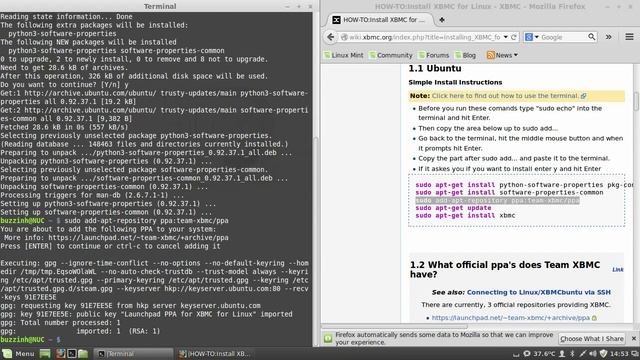This screenshot has height=360, width=640.
Task: Click the 'sudo apt-get install xbmc' line
Action: [465, 216]
